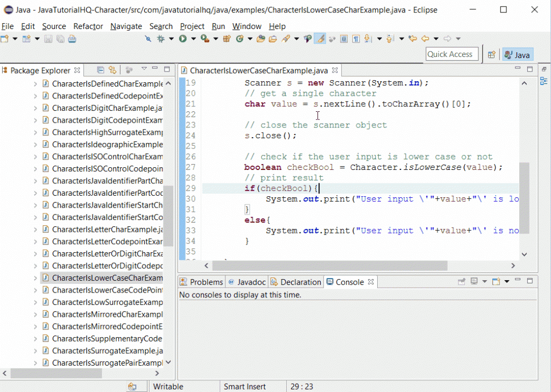The width and height of the screenshot is (551, 392).
Task: Expand the CharacterIsSurrogateExample tree item
Action: tap(35, 351)
